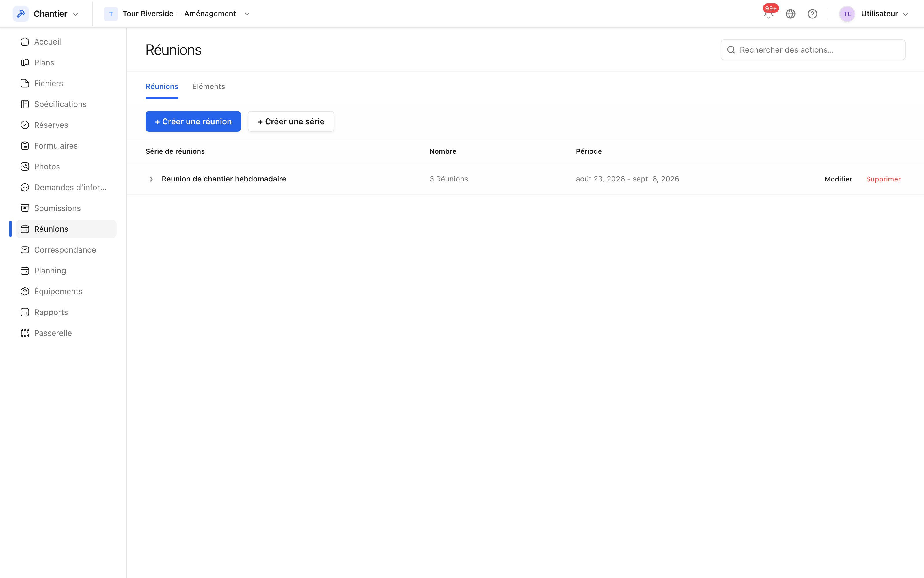Click the Période column header

(588, 151)
